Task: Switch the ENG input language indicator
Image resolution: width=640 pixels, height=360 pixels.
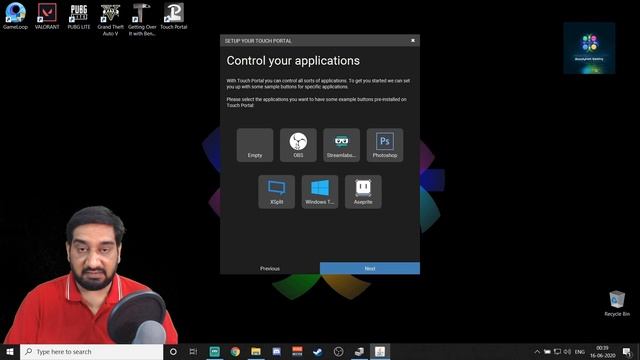Action: pos(580,351)
